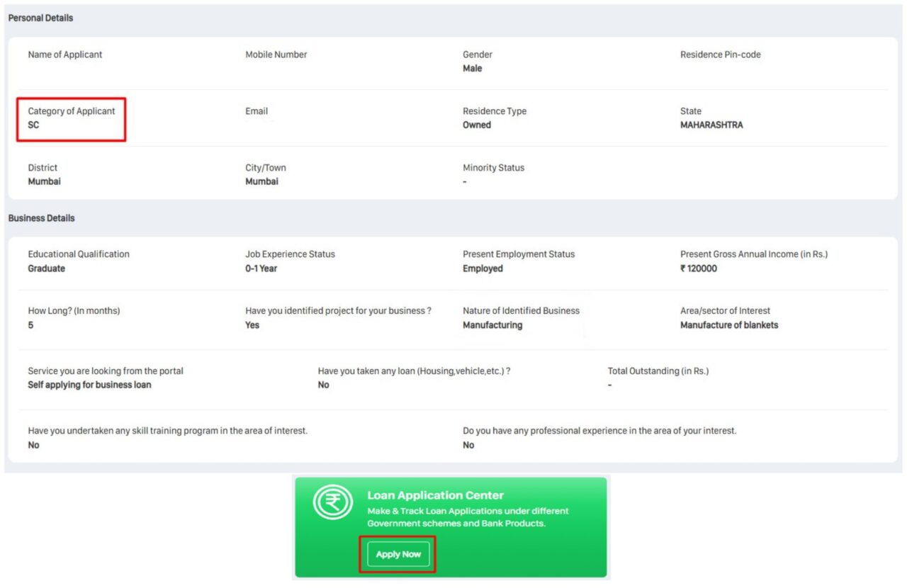
Task: Select Educational Qualification value Graduate
Action: [x=47, y=269]
